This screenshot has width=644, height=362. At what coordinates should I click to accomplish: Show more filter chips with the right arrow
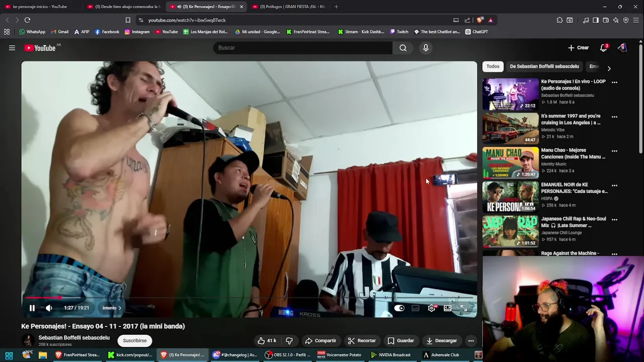tap(609, 68)
